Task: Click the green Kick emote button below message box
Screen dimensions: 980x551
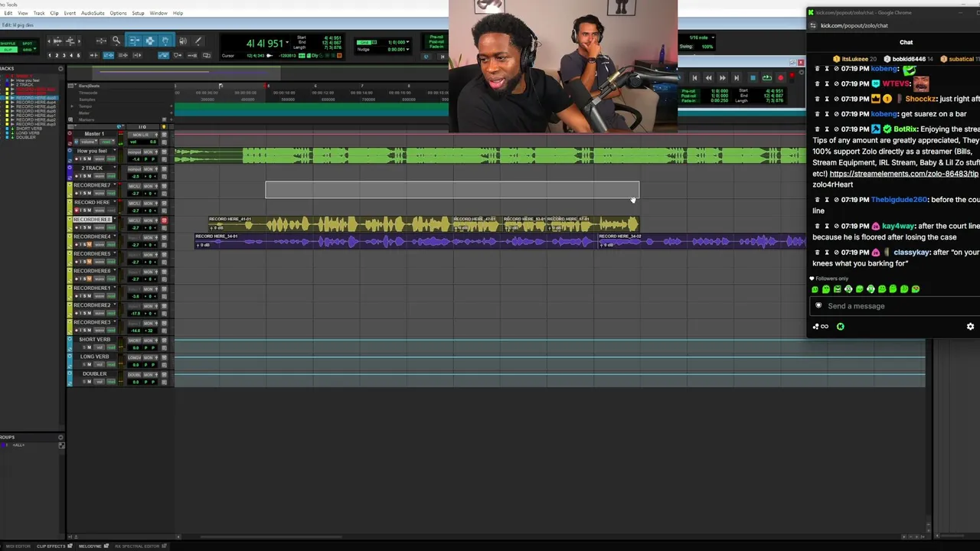Action: click(x=840, y=326)
